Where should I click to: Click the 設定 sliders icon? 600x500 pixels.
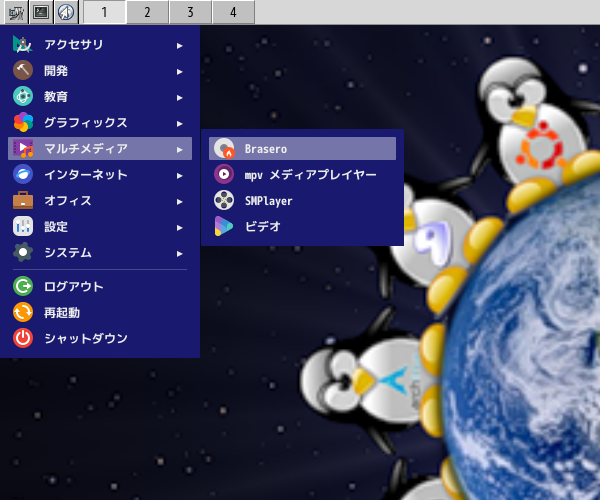(x=23, y=226)
